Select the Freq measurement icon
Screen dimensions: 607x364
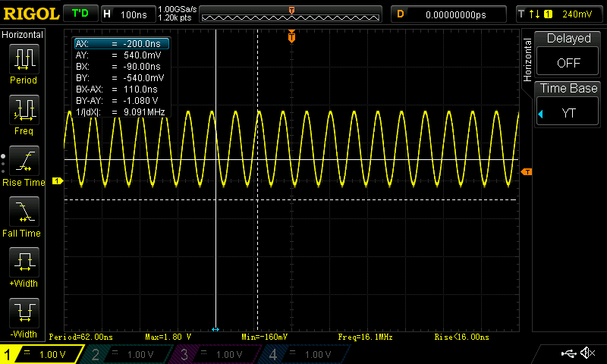pos(24,110)
